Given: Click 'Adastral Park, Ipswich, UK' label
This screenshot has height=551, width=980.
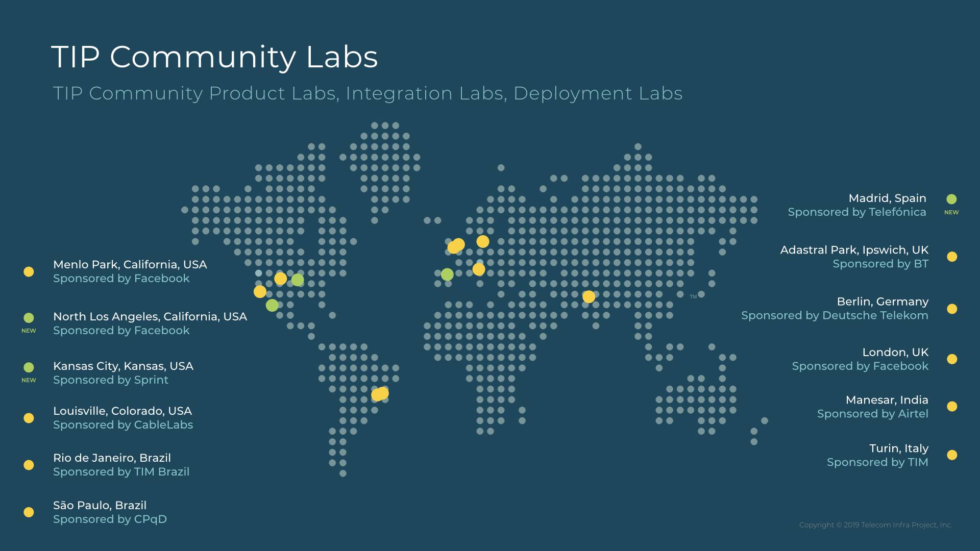Looking at the screenshot, I should coord(854,250).
